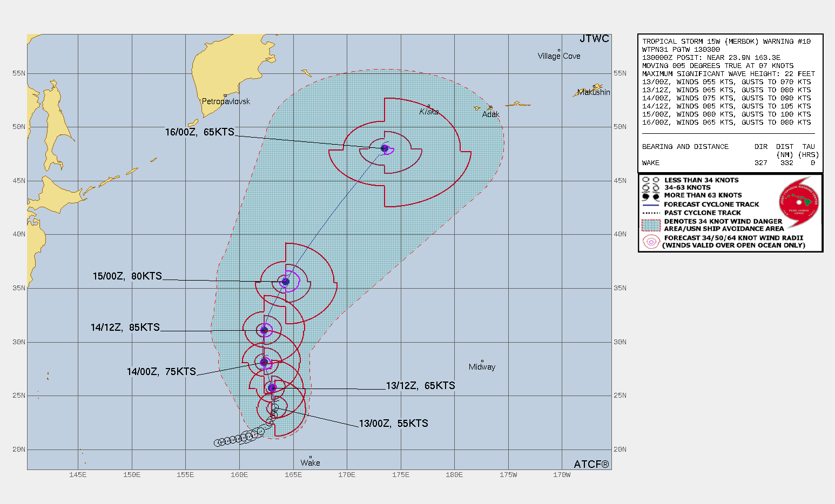Click the 'TAU (HRS)' column header
This screenshot has width=835, height=504.
tap(809, 151)
